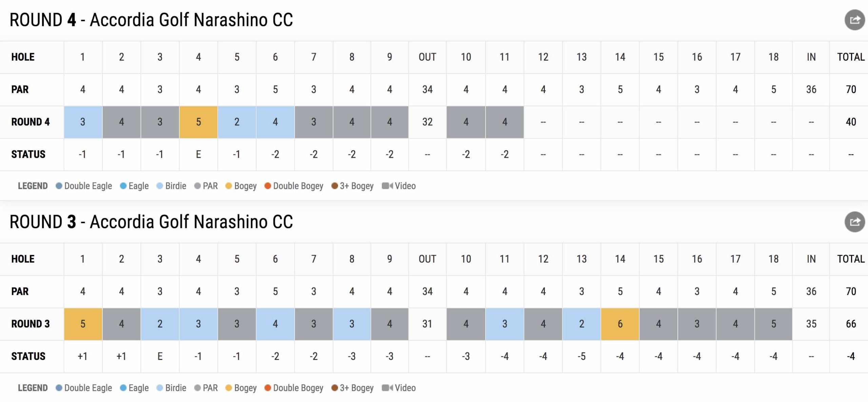Image resolution: width=868 pixels, height=402 pixels.
Task: Click the Round 3 IN score of 35
Action: (x=811, y=324)
